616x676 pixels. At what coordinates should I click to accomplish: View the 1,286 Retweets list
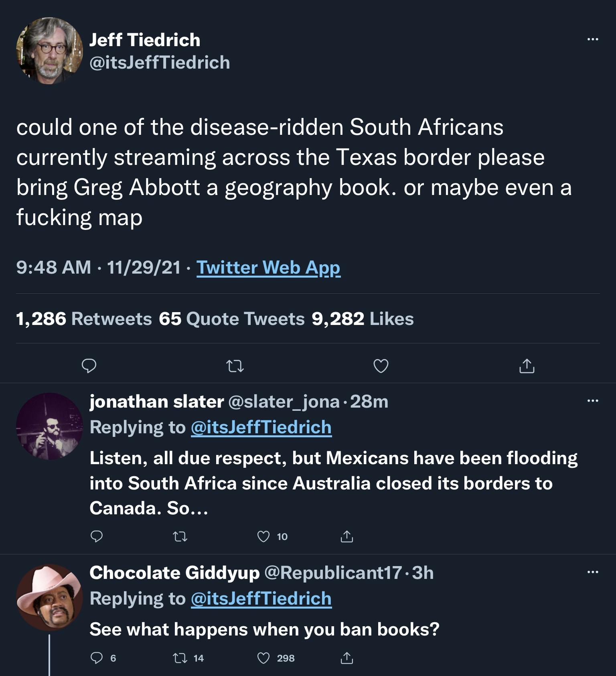(x=84, y=319)
